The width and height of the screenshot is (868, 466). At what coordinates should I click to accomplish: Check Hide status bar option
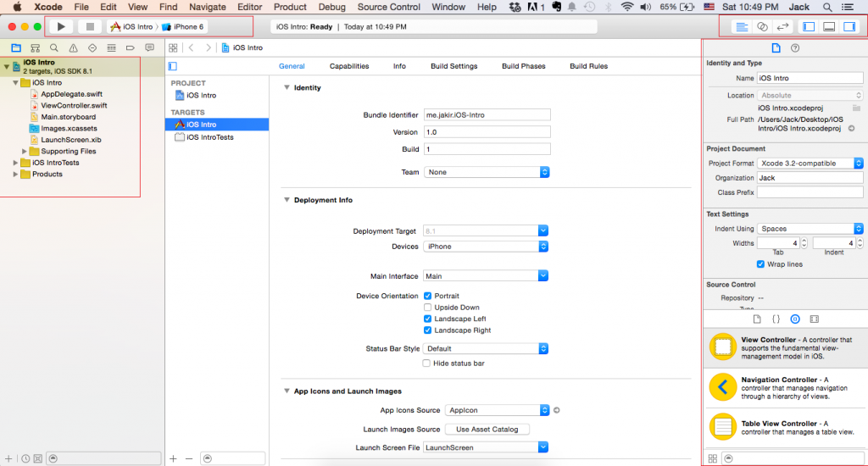tap(427, 363)
